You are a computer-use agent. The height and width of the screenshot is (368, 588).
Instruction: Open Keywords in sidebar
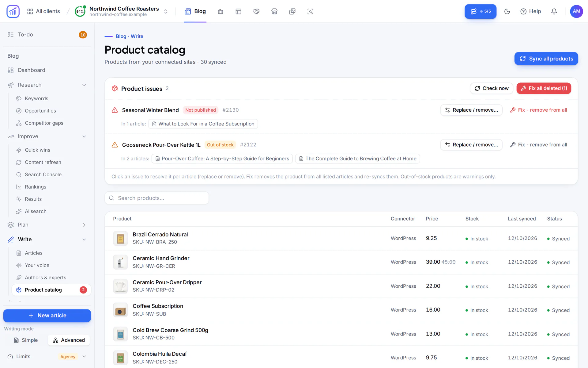click(x=51, y=98)
